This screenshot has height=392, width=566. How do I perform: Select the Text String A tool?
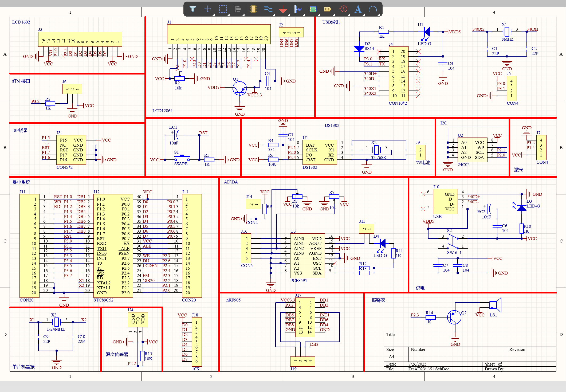tap(358, 9)
